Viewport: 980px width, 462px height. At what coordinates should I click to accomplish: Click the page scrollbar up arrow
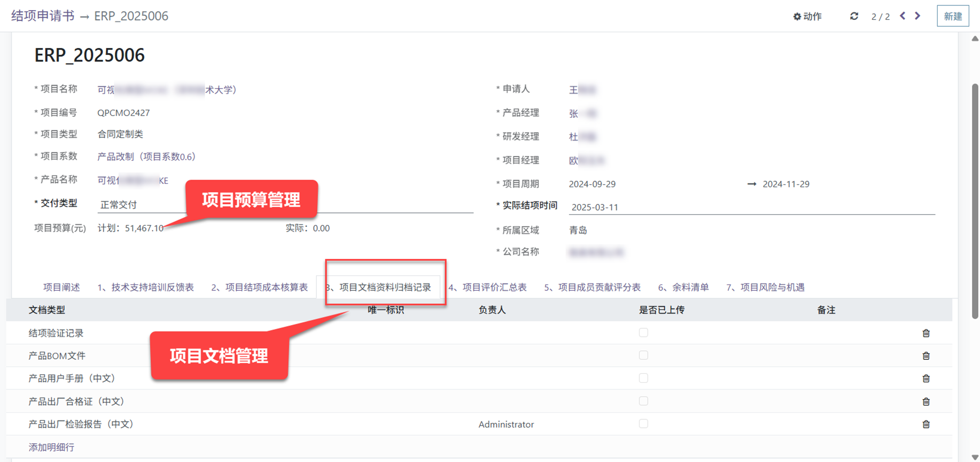(x=975, y=38)
